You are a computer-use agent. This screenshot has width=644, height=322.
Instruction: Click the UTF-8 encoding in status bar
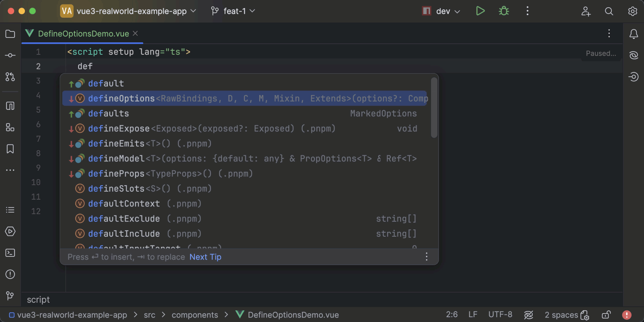(x=500, y=315)
